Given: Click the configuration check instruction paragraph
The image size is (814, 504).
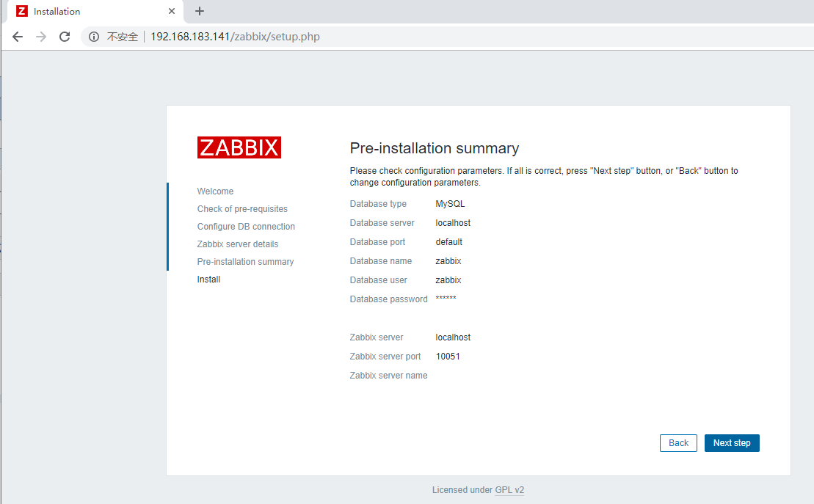Looking at the screenshot, I should click(544, 177).
